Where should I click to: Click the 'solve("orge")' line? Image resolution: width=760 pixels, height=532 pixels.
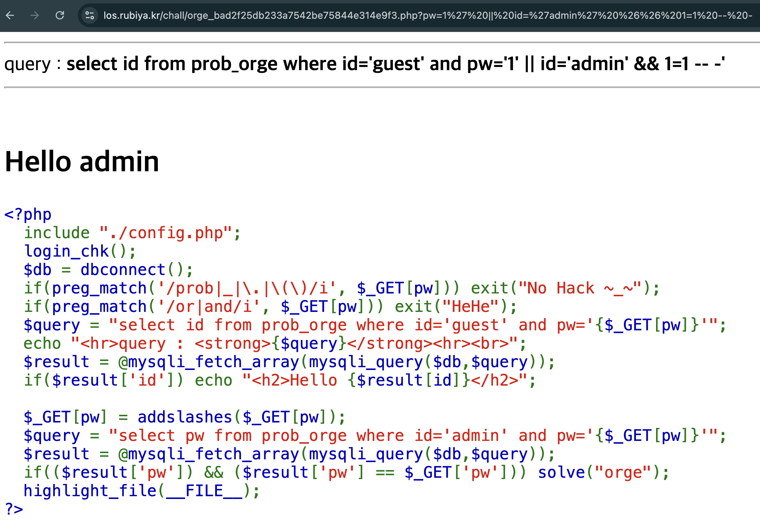346,472
